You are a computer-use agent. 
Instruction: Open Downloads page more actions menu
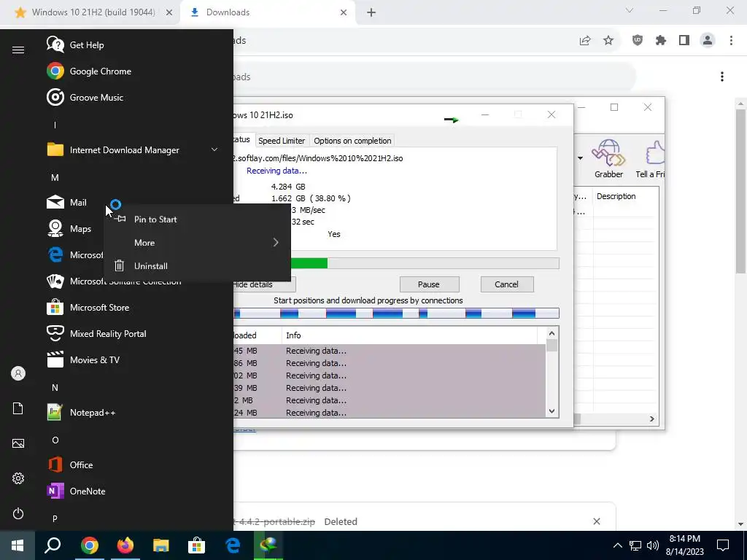722,77
